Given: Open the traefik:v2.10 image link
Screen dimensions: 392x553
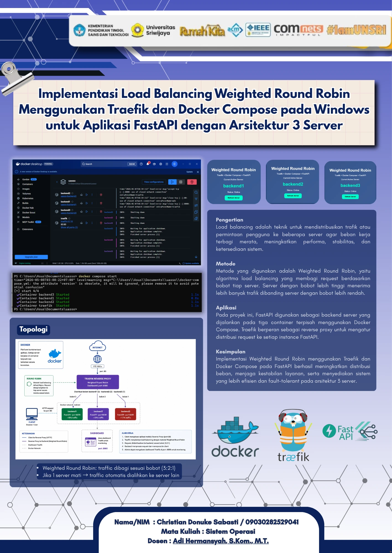Looking at the screenshot, I should [67, 221].
